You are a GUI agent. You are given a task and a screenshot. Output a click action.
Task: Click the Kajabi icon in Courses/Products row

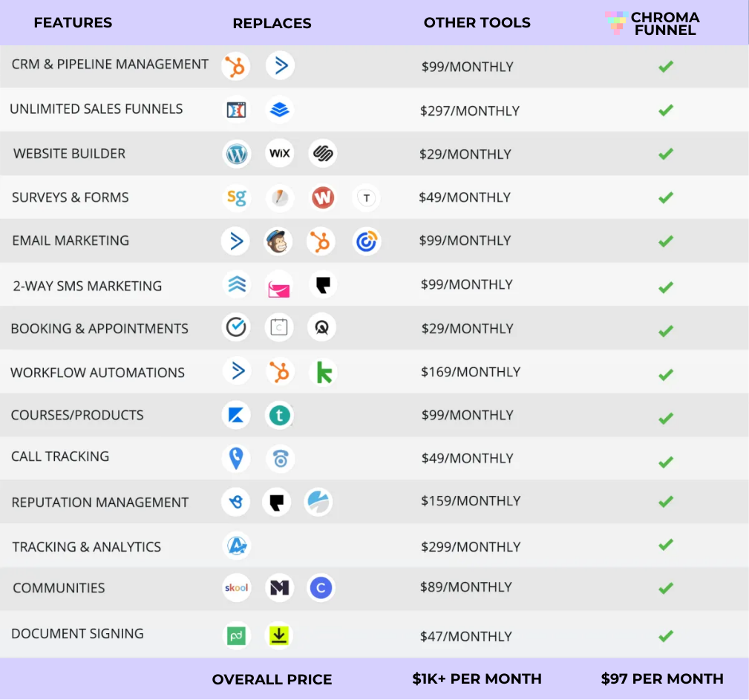pos(236,415)
